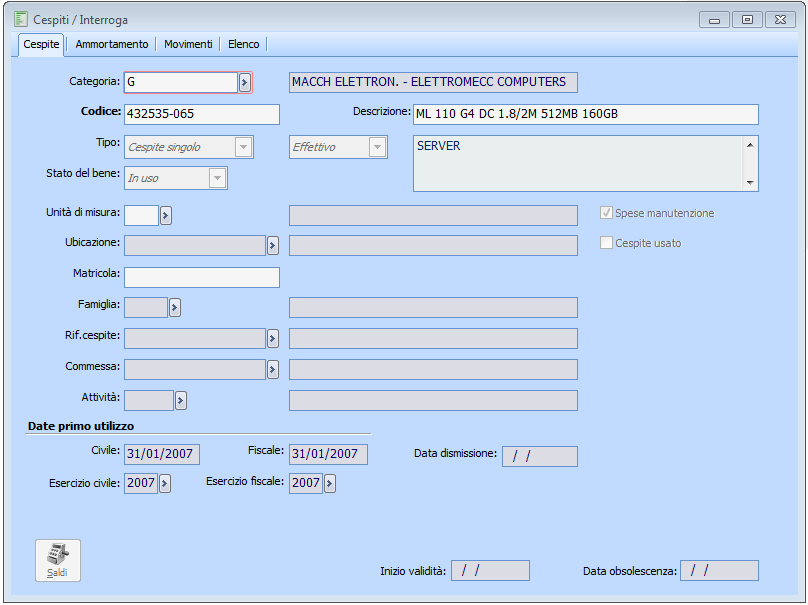Open the Rif.cespite lookup arrow
The width and height of the screenshot is (808, 605).
[x=273, y=339]
